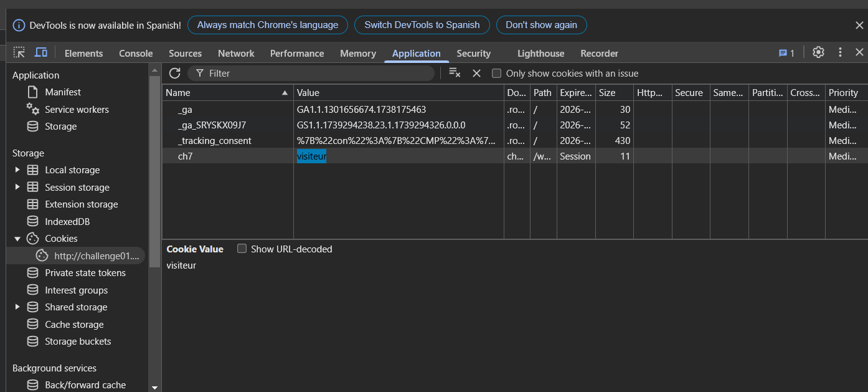Check the Show URL-decoded checkbox
Viewport: 868px width, 392px height.
tap(242, 249)
